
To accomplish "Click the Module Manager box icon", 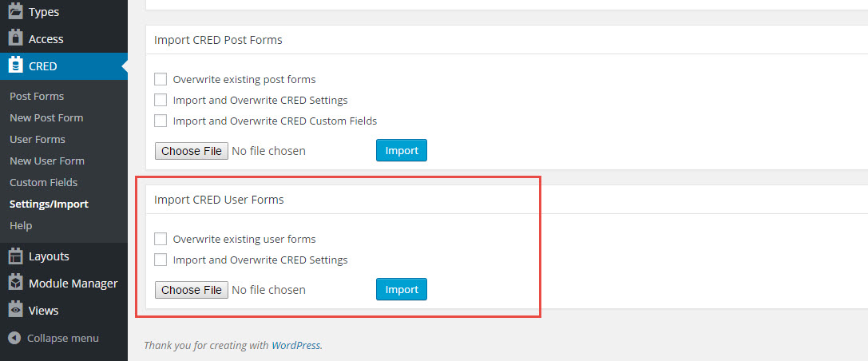I will coord(15,283).
